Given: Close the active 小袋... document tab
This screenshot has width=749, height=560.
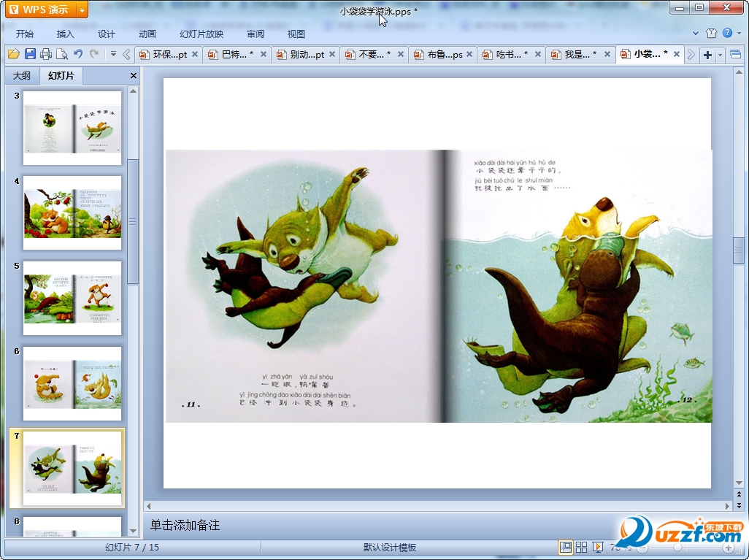Looking at the screenshot, I should 677,55.
